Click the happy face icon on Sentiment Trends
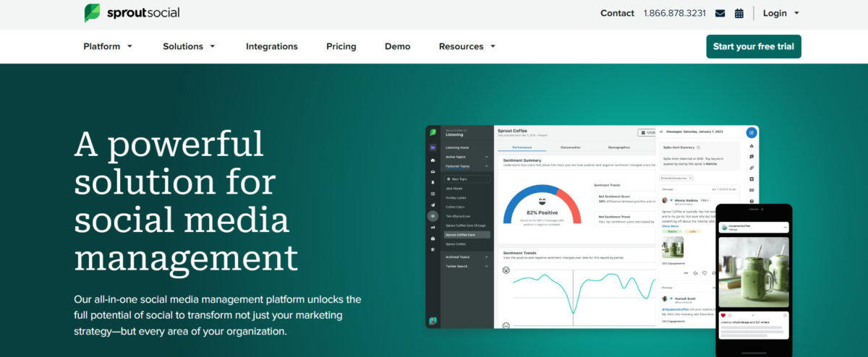 (506, 270)
